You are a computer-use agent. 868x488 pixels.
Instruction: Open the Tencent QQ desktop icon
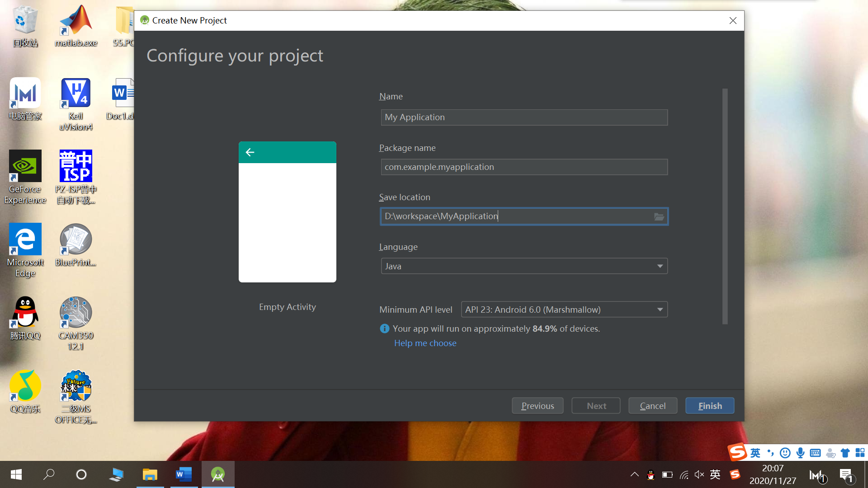click(25, 313)
